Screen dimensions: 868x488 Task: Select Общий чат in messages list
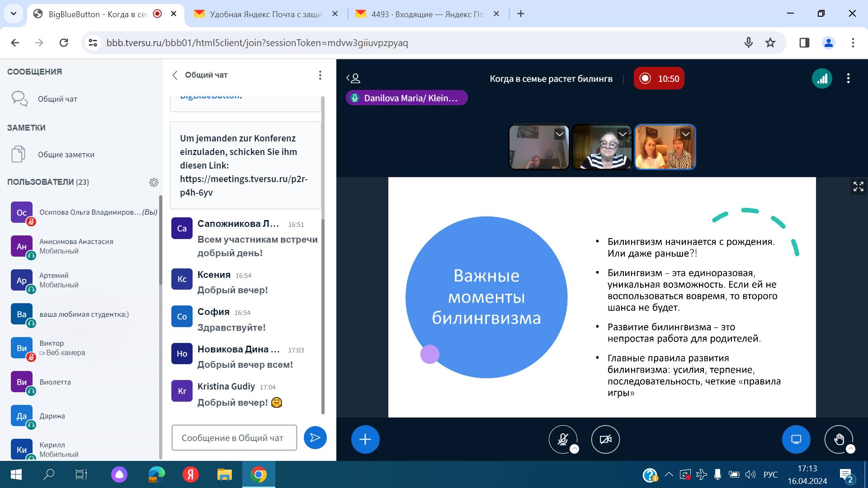[57, 99]
